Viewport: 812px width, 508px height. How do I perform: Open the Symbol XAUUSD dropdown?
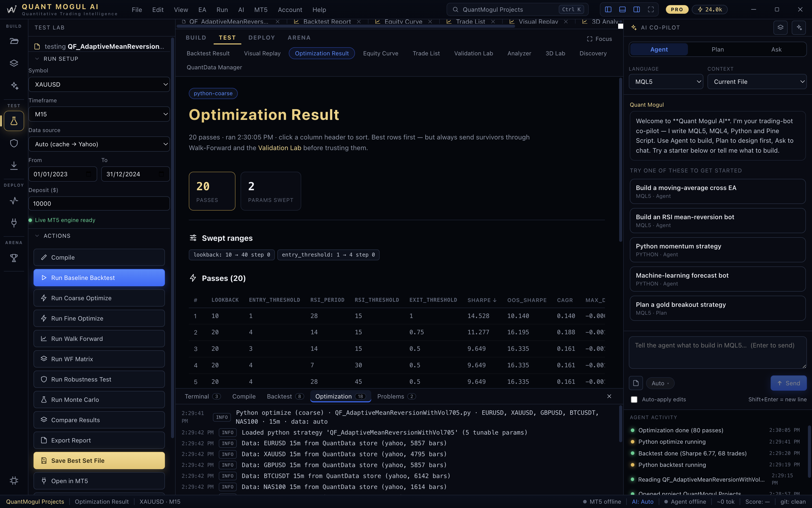coord(99,84)
